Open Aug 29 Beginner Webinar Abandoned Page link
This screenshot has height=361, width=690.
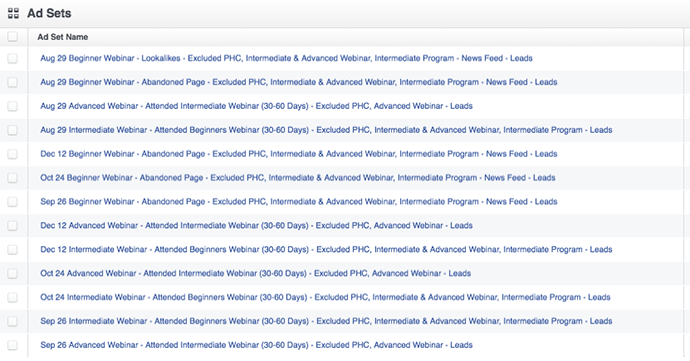point(299,82)
